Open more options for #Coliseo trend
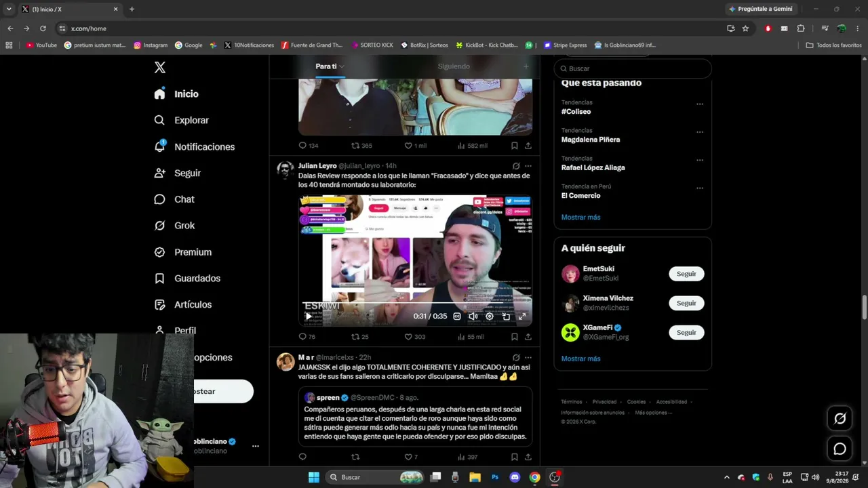868x488 pixels. (700, 104)
